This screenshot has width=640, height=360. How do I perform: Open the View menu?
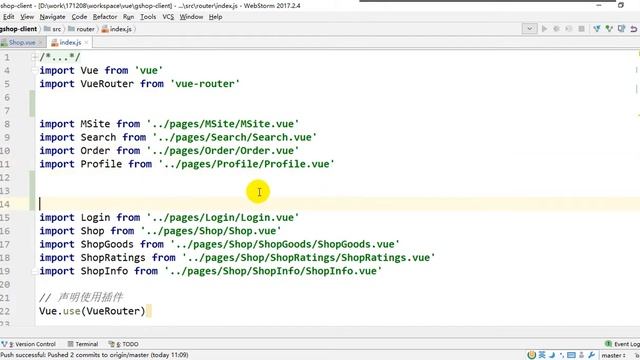coord(27,17)
